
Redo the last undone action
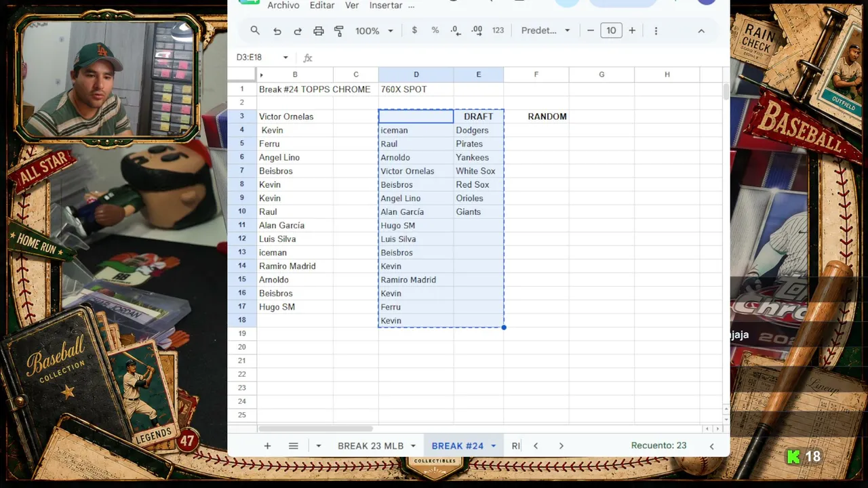pos(298,30)
